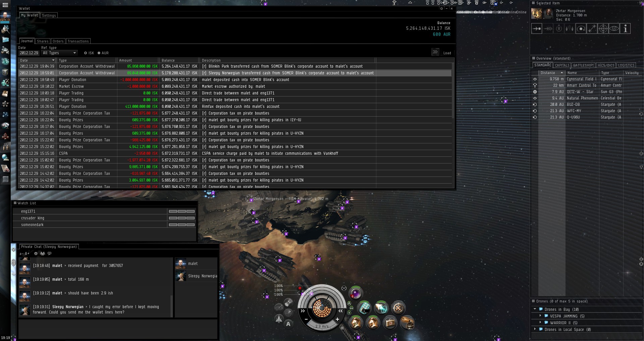
Task: Expand VESPA JAMMING drone group
Action: (x=540, y=316)
